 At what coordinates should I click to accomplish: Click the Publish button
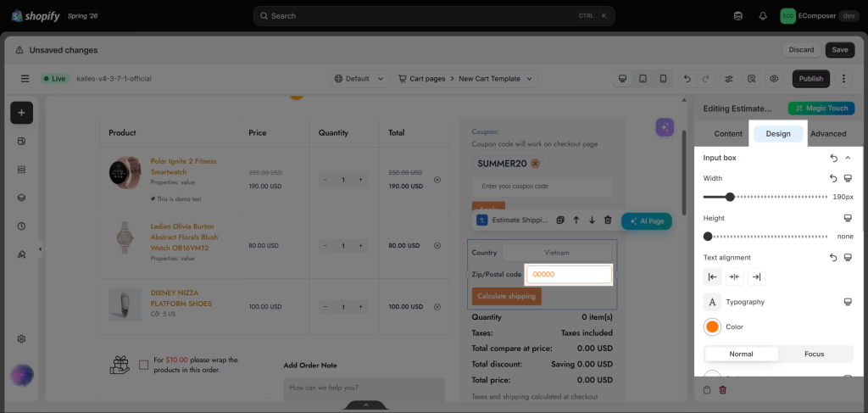click(811, 79)
